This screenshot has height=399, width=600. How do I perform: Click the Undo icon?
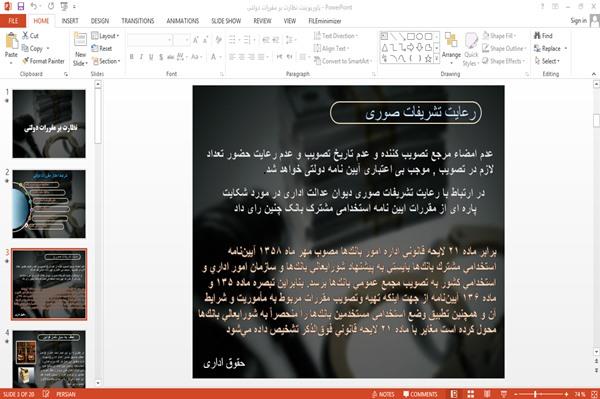(x=34, y=6)
